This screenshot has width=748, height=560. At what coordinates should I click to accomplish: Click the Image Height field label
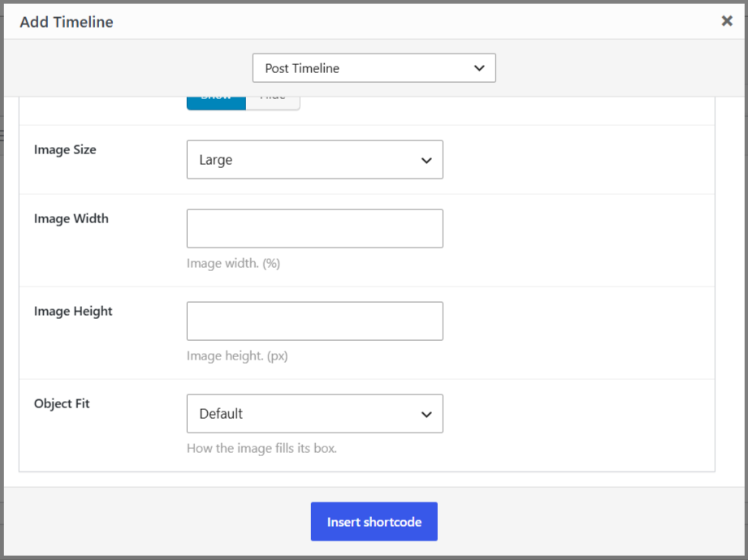pos(73,311)
